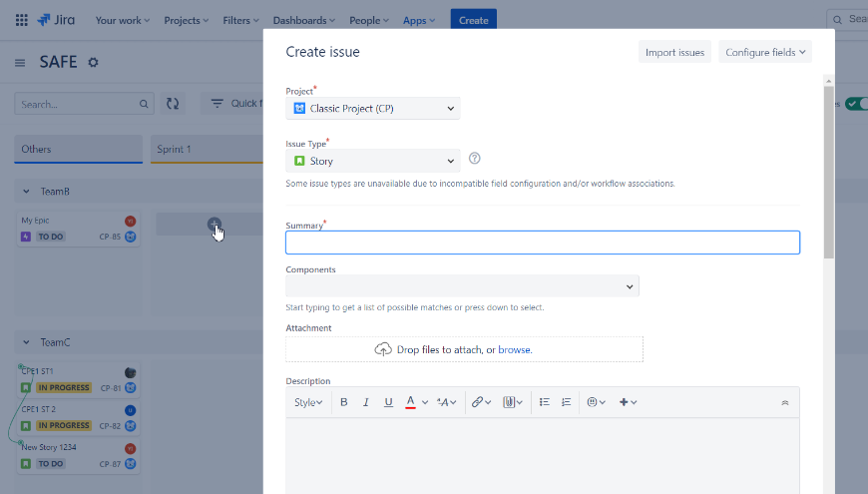This screenshot has height=494, width=868.
Task: Toggle the green switch at the right edge
Action: [857, 104]
